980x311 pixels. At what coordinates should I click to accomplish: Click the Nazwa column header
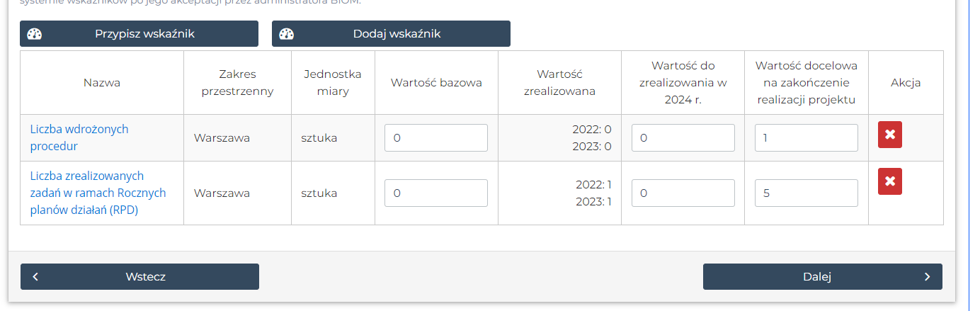click(x=102, y=83)
